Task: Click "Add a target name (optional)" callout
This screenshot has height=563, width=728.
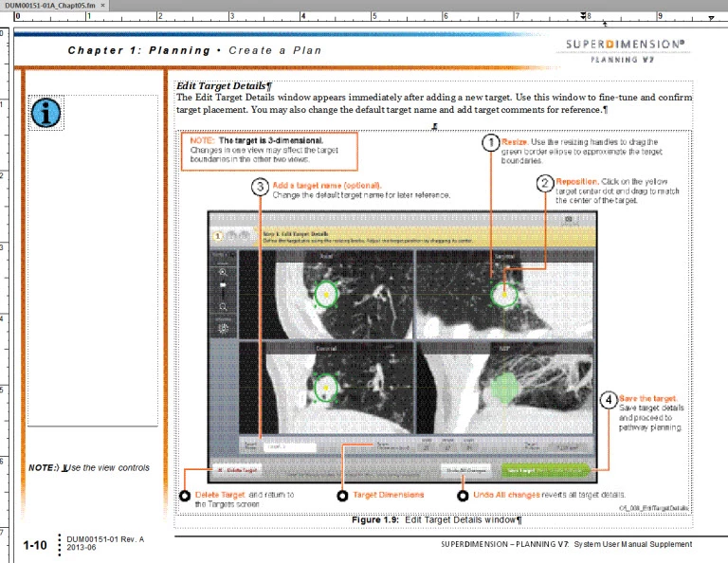Action: coord(327,185)
